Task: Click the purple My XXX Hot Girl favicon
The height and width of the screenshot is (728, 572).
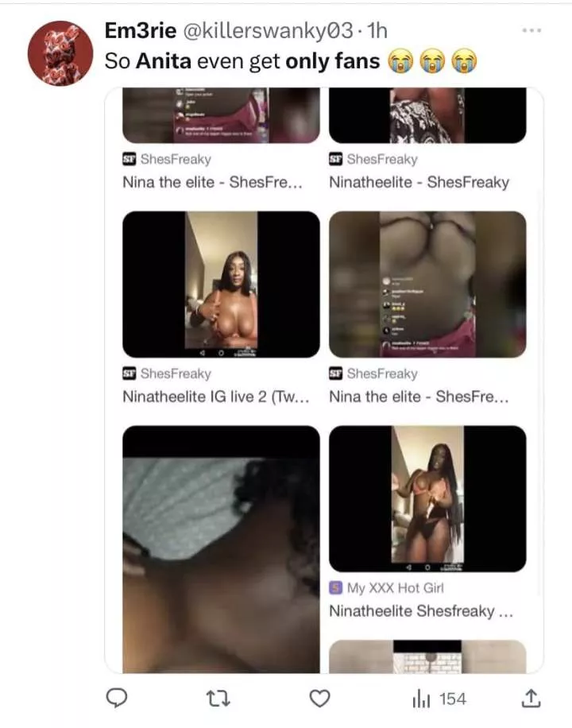Action: tap(336, 588)
